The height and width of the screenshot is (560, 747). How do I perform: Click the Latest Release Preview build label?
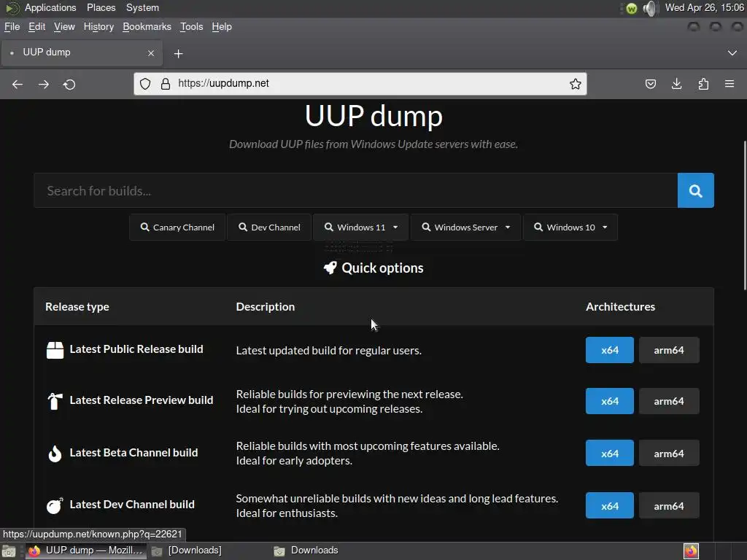coord(141,400)
